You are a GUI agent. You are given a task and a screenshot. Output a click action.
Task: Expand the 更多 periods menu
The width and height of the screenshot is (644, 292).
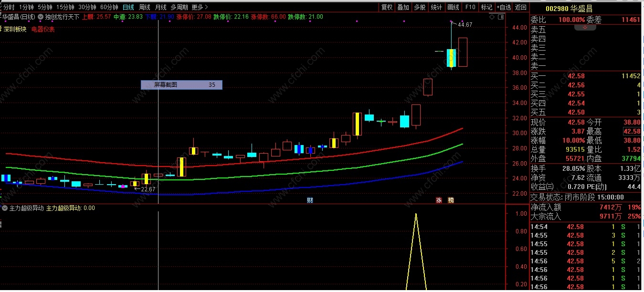[x=200, y=7]
